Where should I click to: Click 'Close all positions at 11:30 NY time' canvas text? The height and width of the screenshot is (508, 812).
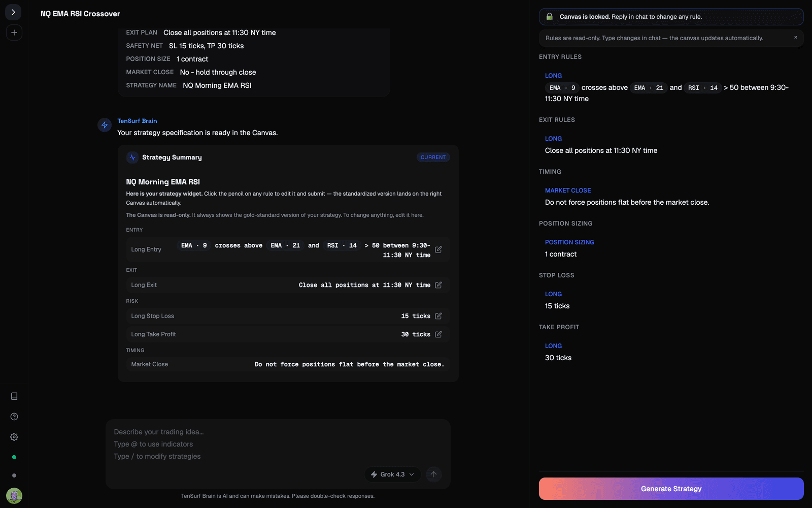click(601, 150)
